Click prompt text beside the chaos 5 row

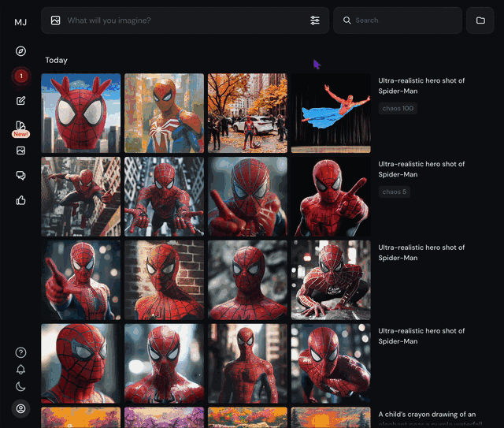(x=421, y=169)
